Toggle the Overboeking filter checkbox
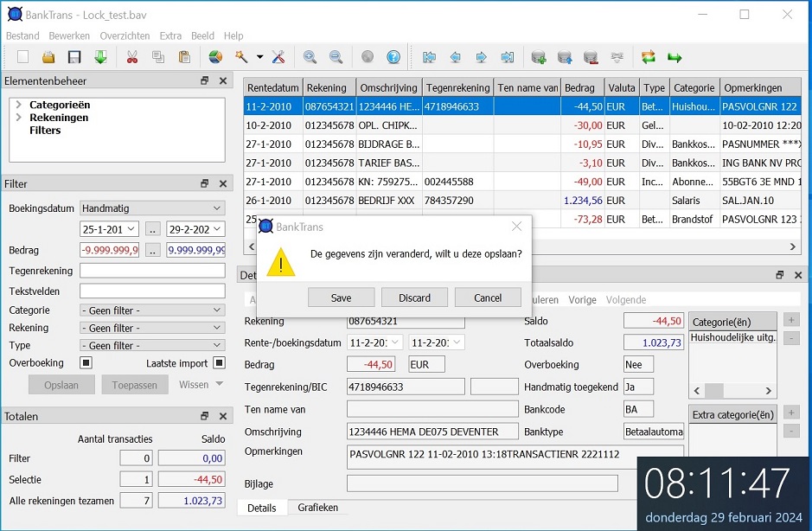The height and width of the screenshot is (531, 812). click(86, 363)
